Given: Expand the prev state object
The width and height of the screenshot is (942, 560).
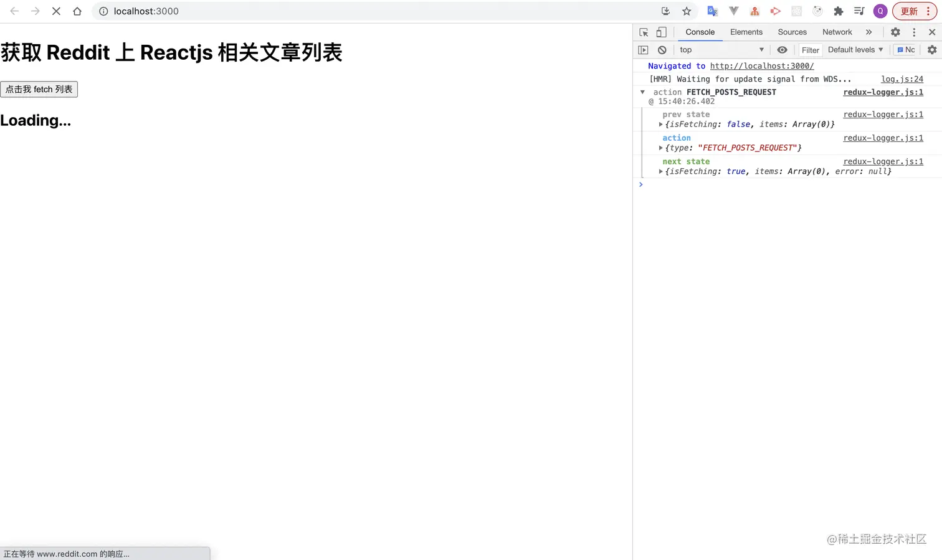Looking at the screenshot, I should pos(660,125).
